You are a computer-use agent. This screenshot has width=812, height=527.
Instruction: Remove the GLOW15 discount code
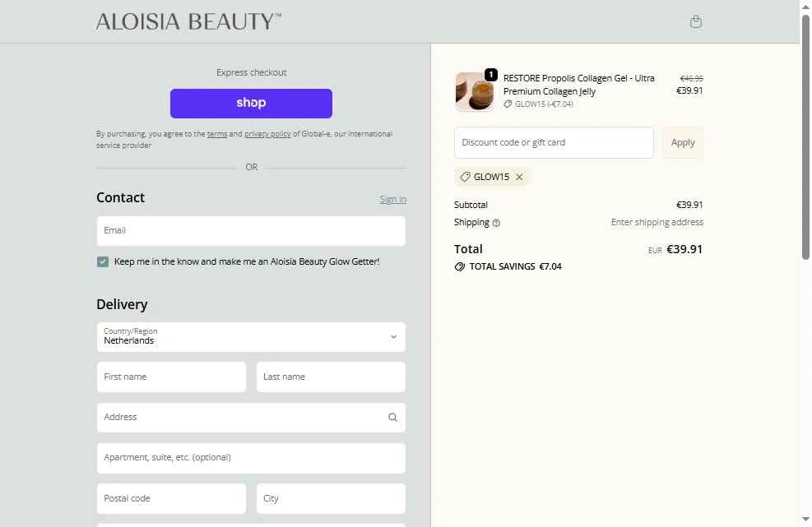coord(519,177)
